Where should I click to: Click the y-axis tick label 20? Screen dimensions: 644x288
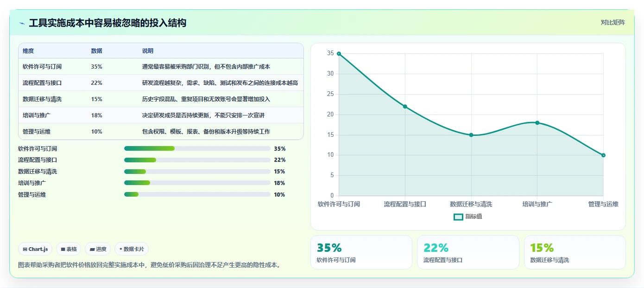tap(330, 115)
